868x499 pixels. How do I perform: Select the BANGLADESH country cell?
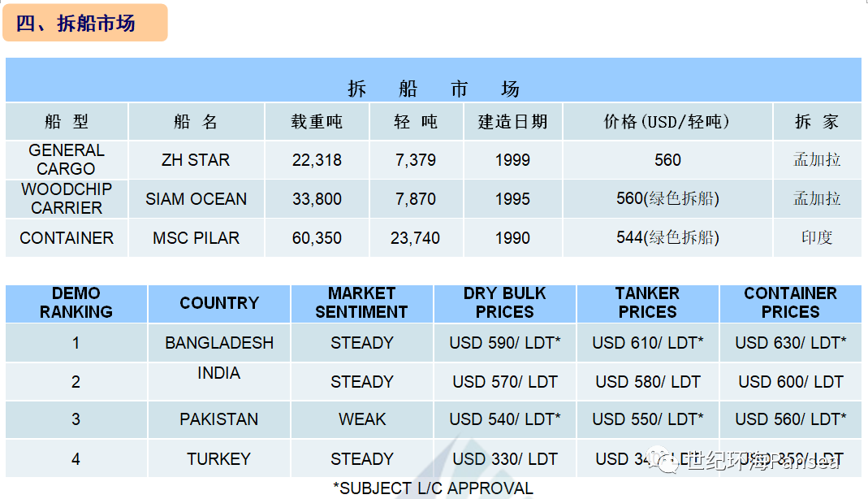(x=219, y=343)
